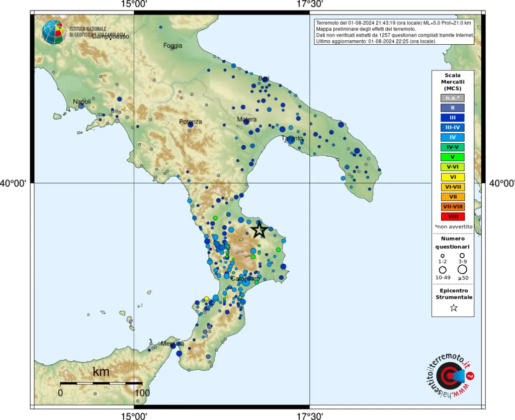Choose the green V intensity swatch
The height and width of the screenshot is (420, 515).
click(x=453, y=157)
